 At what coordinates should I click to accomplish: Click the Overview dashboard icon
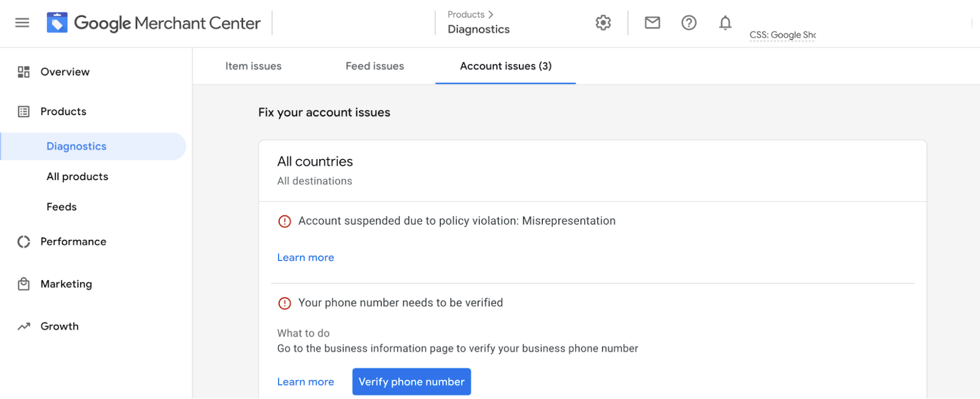pos(24,72)
